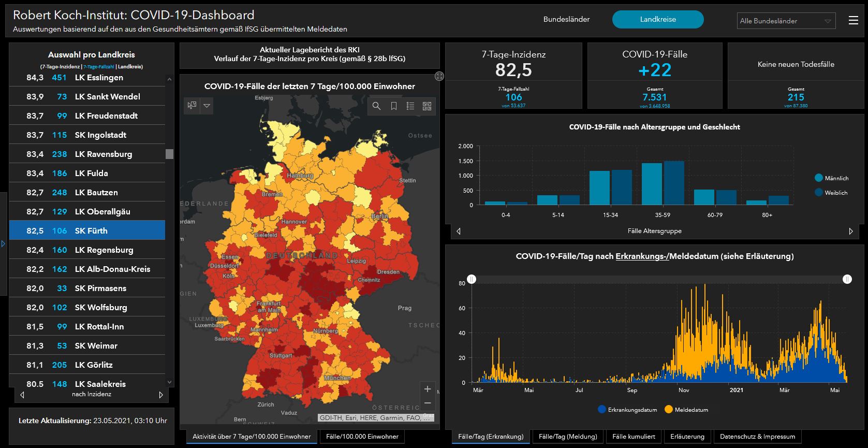
Task: Open map bookmarks
Action: click(393, 106)
